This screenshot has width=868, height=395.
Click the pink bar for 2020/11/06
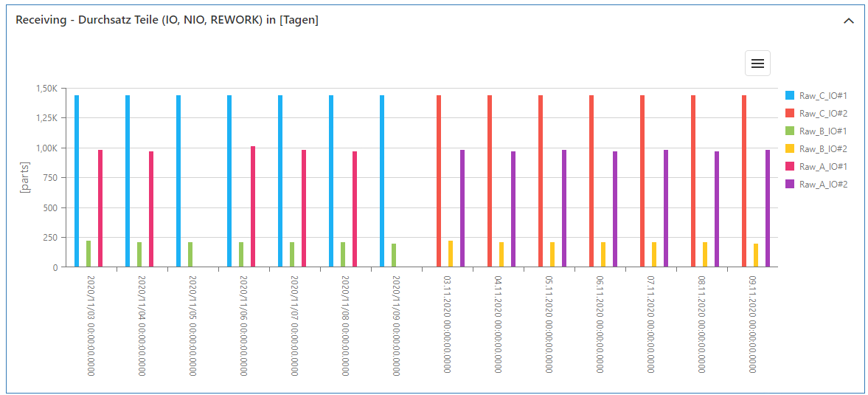(x=253, y=207)
